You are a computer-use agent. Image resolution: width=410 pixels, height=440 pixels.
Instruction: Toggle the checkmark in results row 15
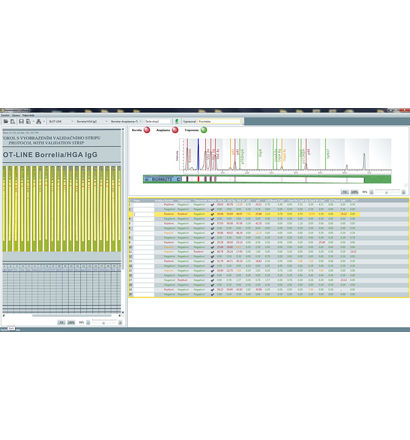(212, 271)
